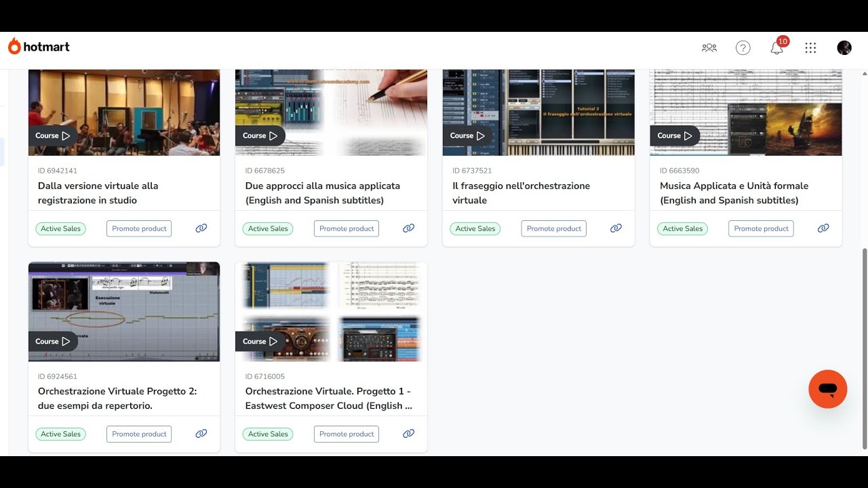The width and height of the screenshot is (868, 488).
Task: Click Active Sales badge for ID 6737521
Action: tap(475, 228)
